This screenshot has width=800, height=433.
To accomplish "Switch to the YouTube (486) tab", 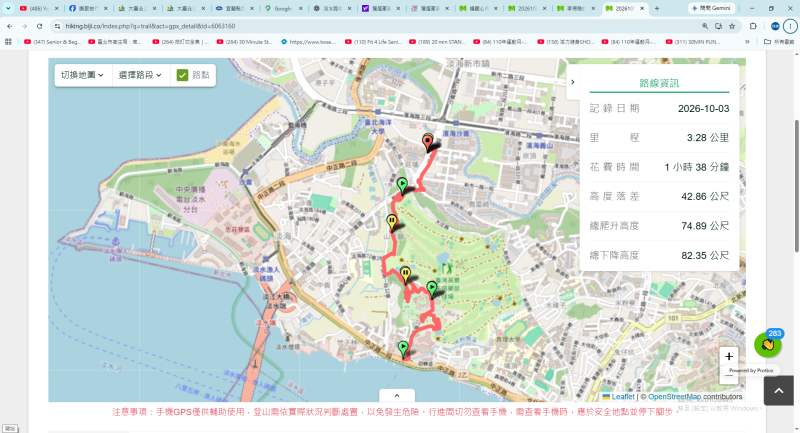I will tap(39, 8).
